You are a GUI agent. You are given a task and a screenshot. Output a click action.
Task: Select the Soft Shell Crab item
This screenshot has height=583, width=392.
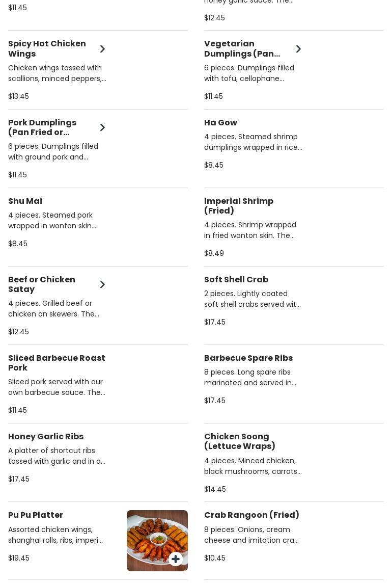(x=236, y=280)
